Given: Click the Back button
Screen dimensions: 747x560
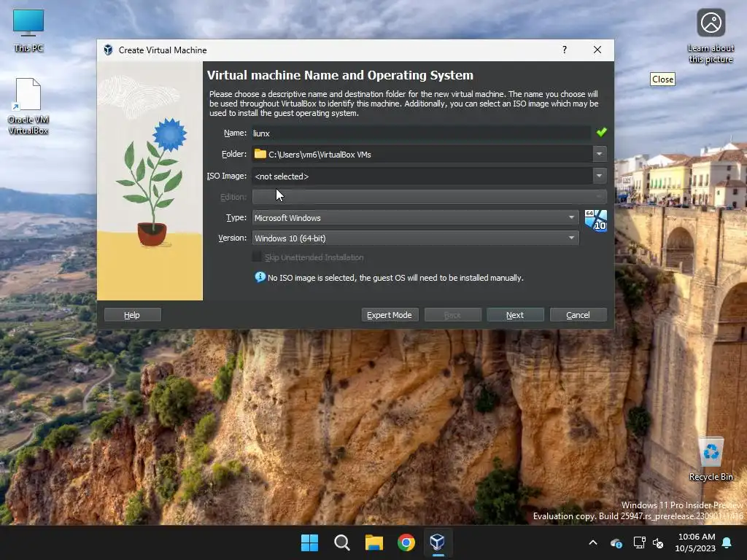Looking at the screenshot, I should [x=452, y=315].
